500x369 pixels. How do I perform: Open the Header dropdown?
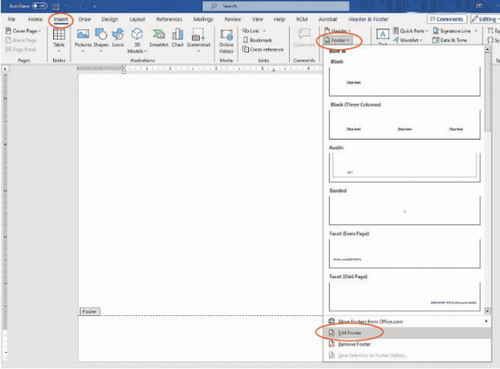[337, 31]
